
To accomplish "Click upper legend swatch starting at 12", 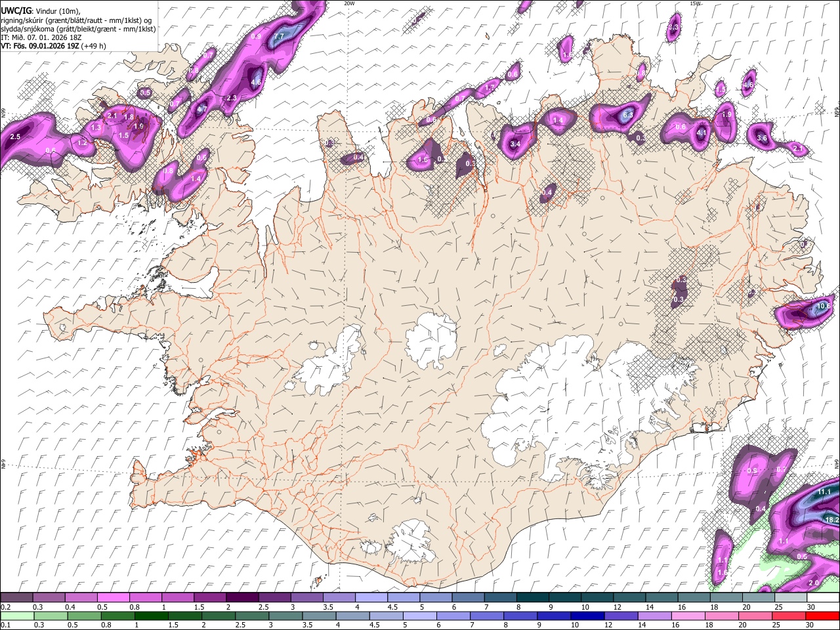I will pos(629,598).
